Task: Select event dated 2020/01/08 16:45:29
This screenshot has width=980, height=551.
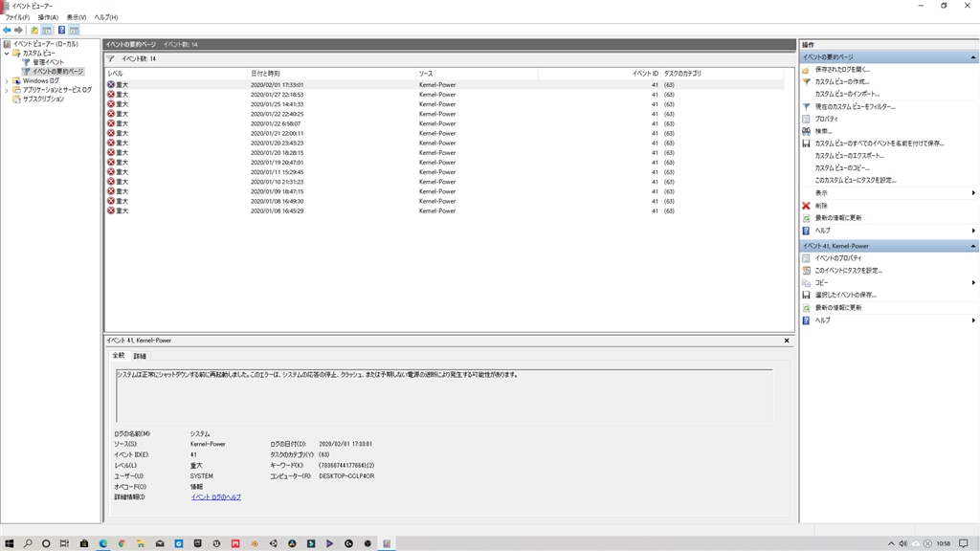Action: (x=444, y=211)
